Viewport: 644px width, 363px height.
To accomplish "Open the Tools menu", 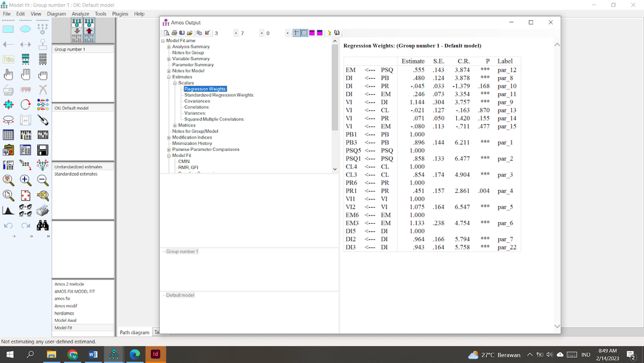I will click(x=101, y=14).
